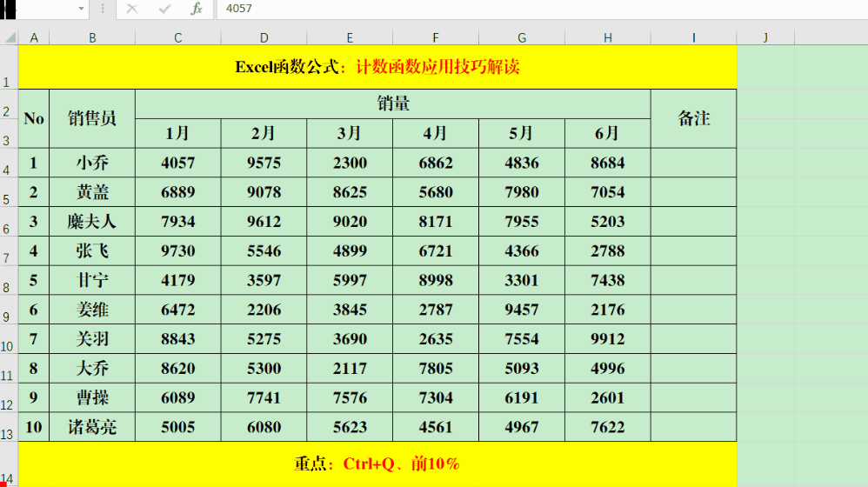Click cell containing value 7622

[x=608, y=427]
